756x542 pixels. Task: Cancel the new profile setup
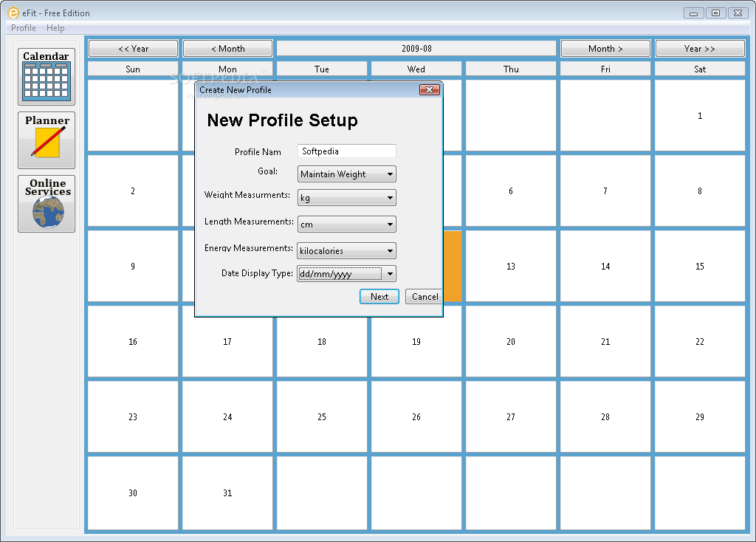[425, 297]
